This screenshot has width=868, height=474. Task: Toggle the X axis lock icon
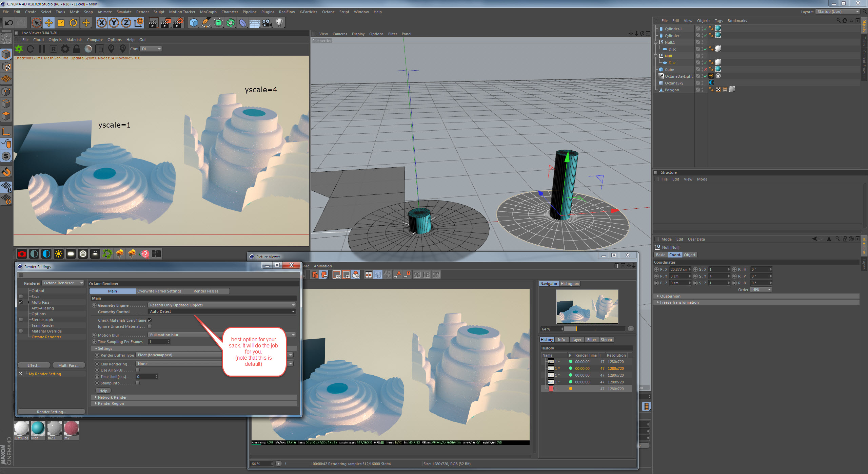tap(101, 23)
